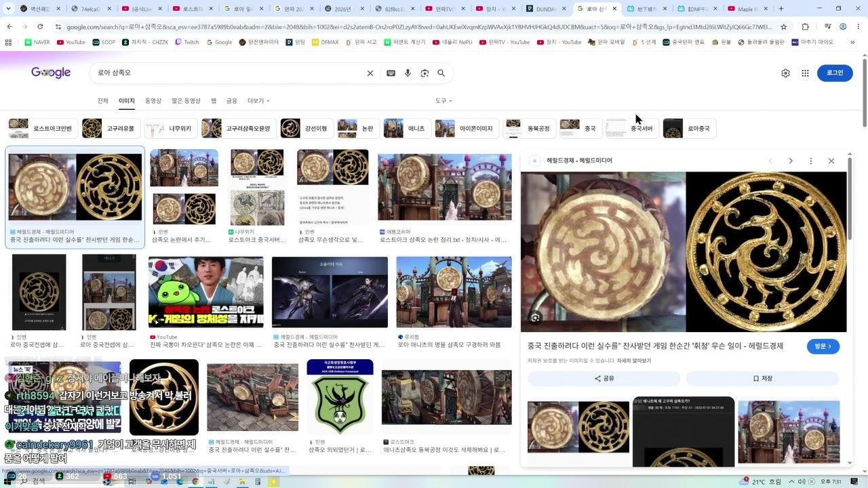
Task: Filter images by the 강선이형 chip
Action: [x=307, y=128]
